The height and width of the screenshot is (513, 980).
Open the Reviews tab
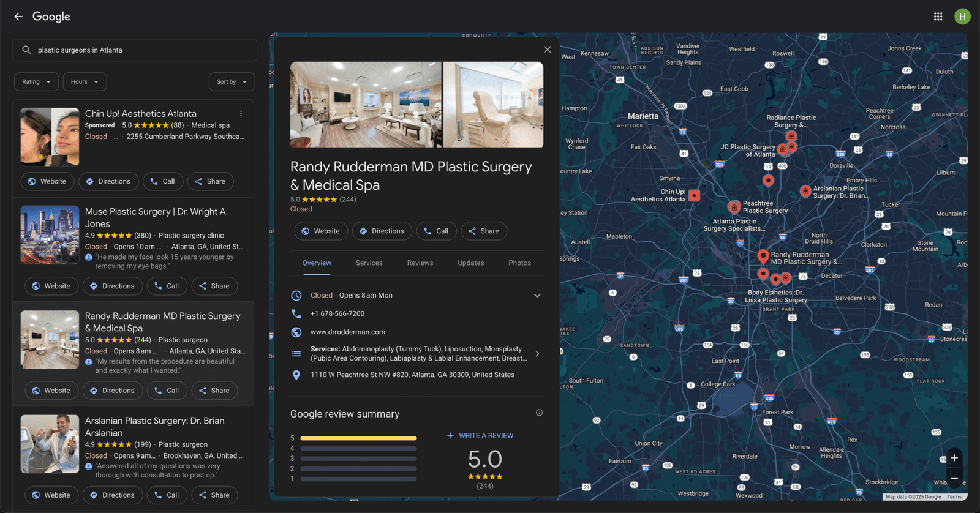click(420, 263)
